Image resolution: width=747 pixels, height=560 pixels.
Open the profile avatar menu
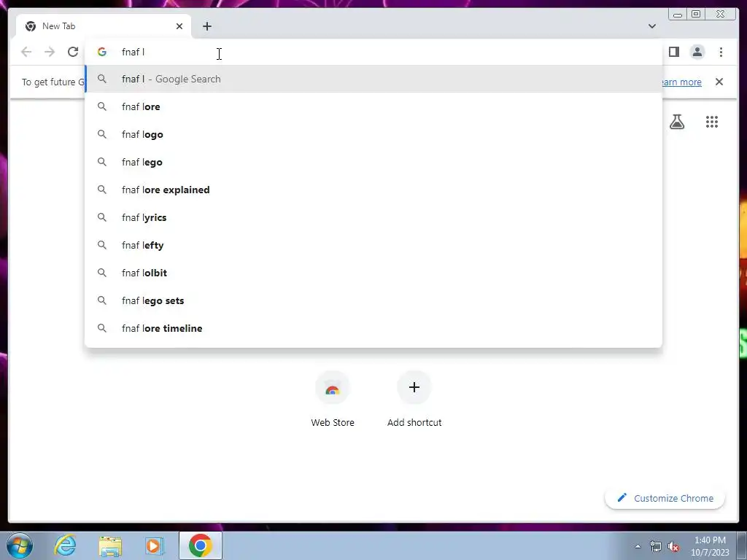(x=697, y=52)
